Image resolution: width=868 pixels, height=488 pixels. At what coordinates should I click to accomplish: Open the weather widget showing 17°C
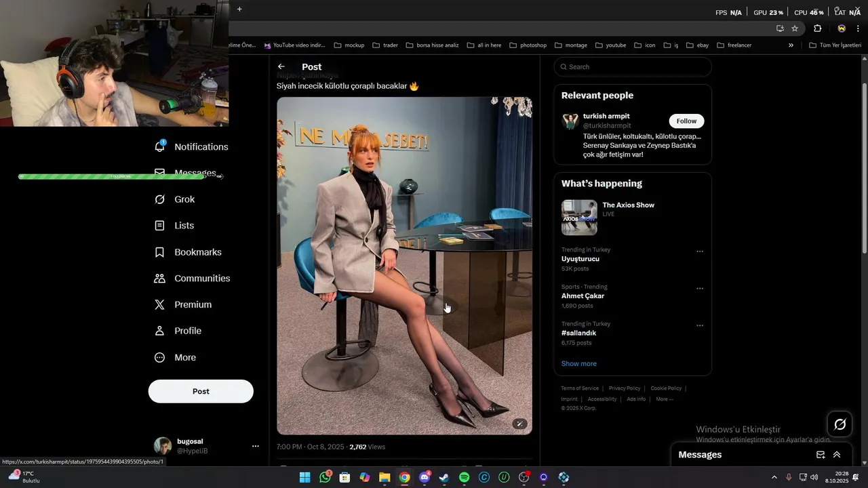click(24, 477)
